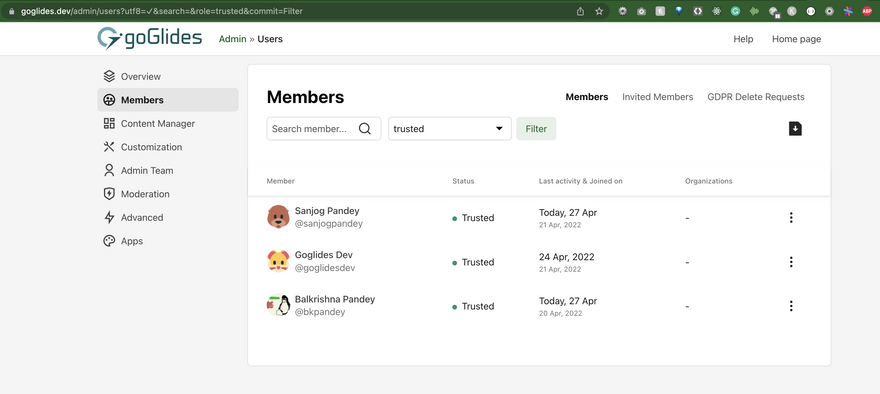Click the Organizations column header
The image size is (880, 394).
click(708, 181)
